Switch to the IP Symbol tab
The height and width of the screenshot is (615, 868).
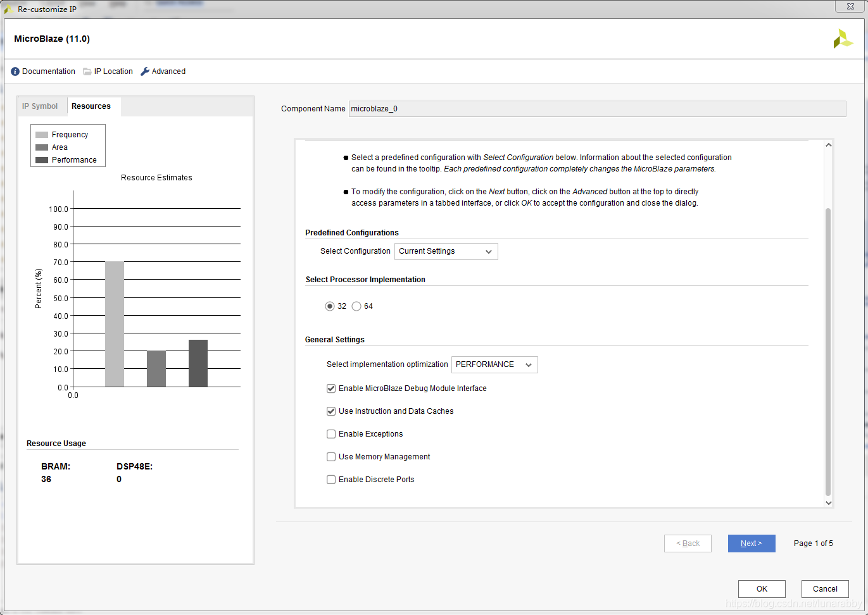tap(40, 106)
